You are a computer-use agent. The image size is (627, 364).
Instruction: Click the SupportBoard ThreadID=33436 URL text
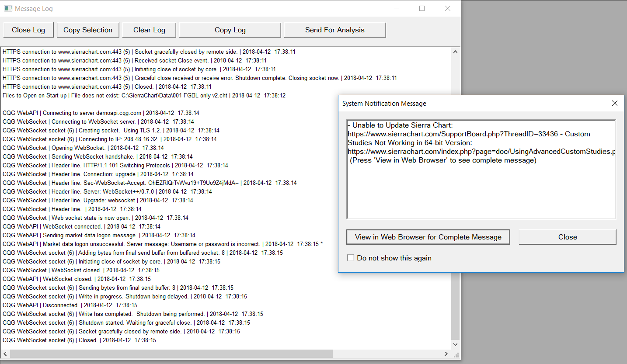tap(453, 134)
